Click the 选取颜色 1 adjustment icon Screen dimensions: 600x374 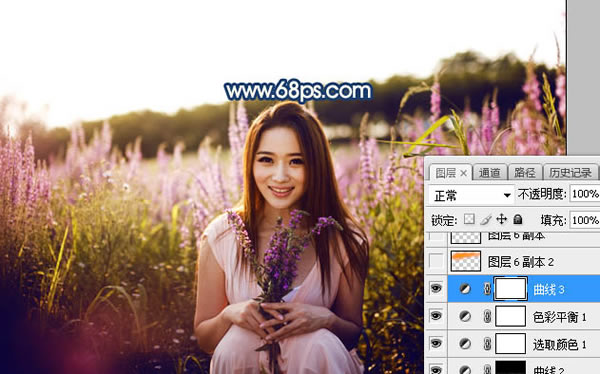point(465,344)
